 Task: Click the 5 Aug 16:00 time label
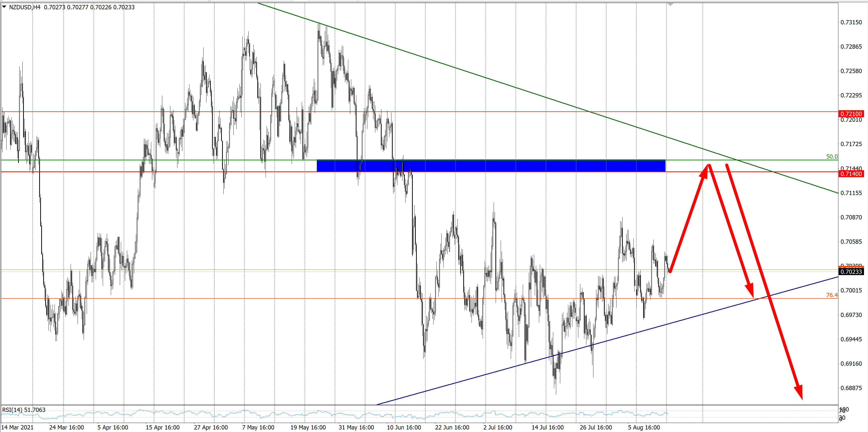pyautogui.click(x=644, y=427)
